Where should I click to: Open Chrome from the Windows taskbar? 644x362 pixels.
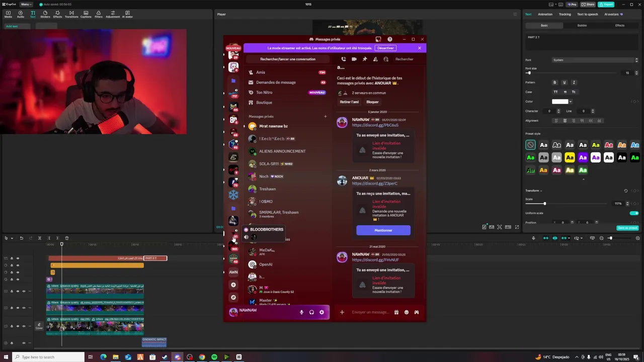[202, 357]
